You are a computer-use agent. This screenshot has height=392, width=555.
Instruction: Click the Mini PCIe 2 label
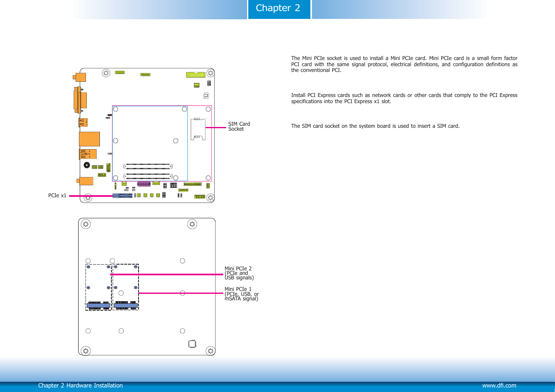point(239,273)
